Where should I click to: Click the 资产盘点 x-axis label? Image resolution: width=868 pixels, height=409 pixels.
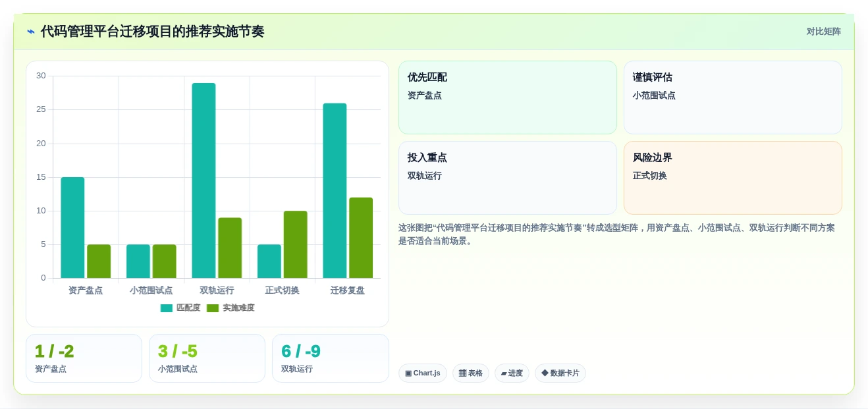tap(86, 290)
